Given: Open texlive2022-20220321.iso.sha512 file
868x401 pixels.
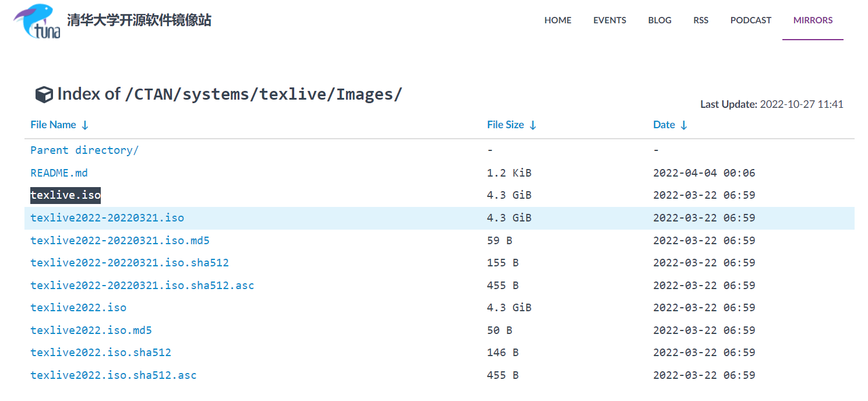Looking at the screenshot, I should coord(129,263).
